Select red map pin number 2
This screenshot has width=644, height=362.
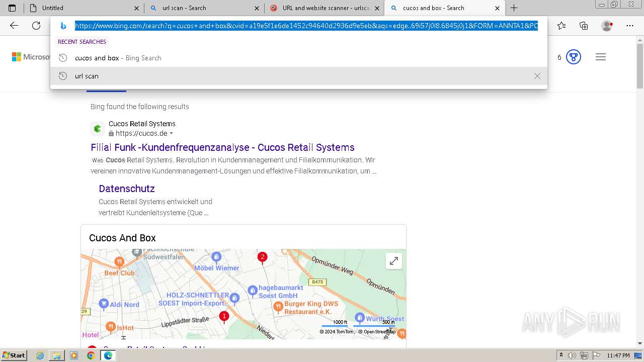point(262,258)
